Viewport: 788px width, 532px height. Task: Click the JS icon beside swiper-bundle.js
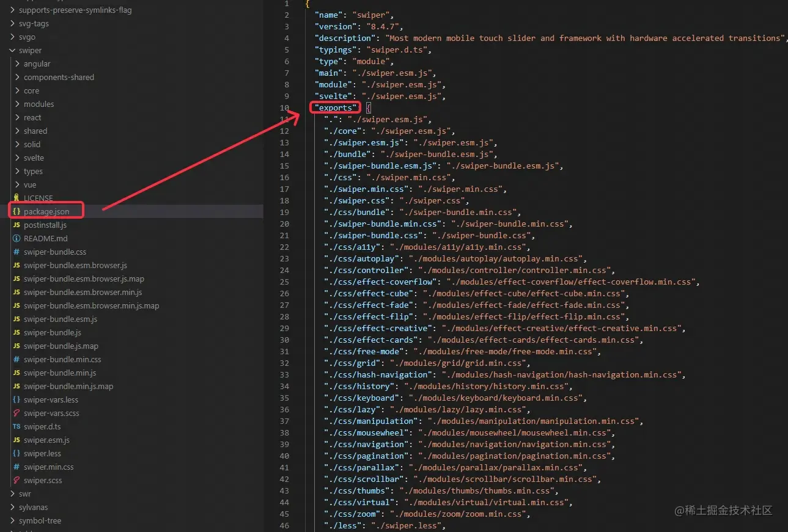coord(17,332)
